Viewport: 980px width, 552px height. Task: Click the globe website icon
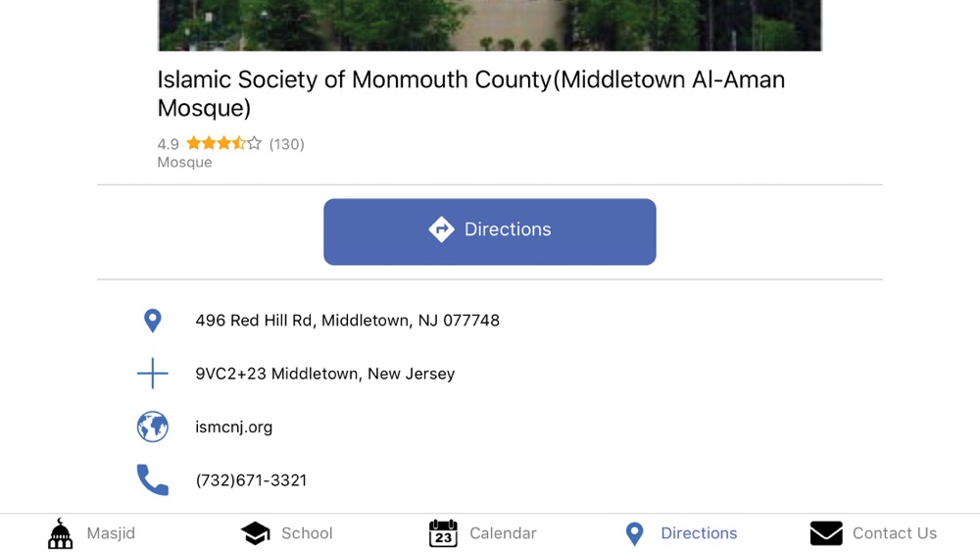(x=152, y=427)
